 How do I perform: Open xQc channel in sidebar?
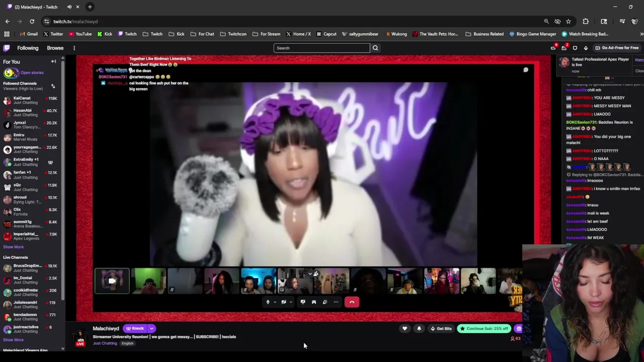pos(30,187)
